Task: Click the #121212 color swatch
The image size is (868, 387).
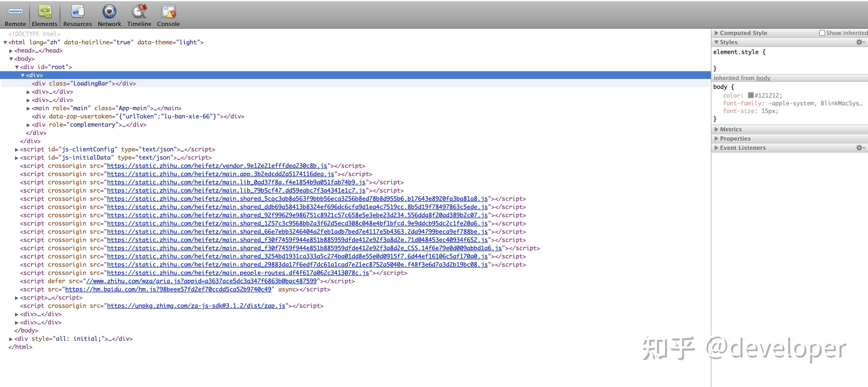Action: pyautogui.click(x=751, y=95)
